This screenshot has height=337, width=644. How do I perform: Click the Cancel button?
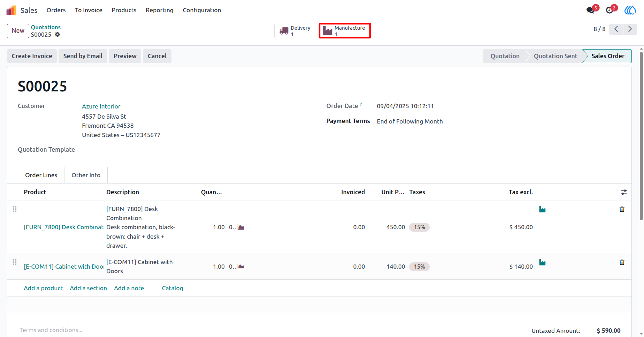point(157,56)
